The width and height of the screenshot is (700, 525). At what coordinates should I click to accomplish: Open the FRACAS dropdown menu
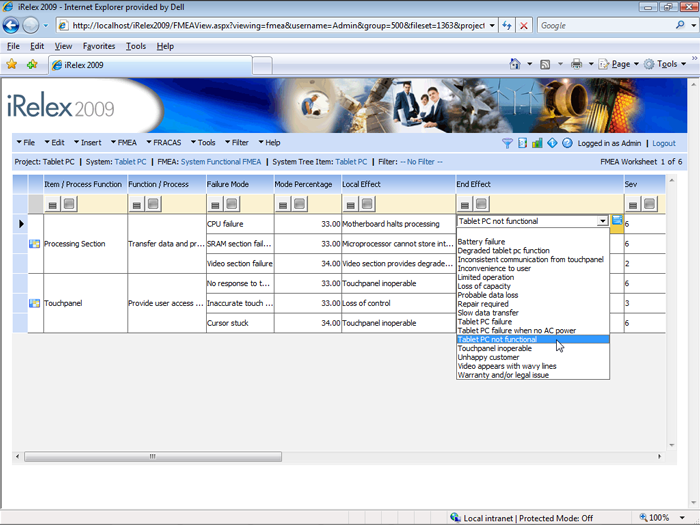tap(164, 143)
